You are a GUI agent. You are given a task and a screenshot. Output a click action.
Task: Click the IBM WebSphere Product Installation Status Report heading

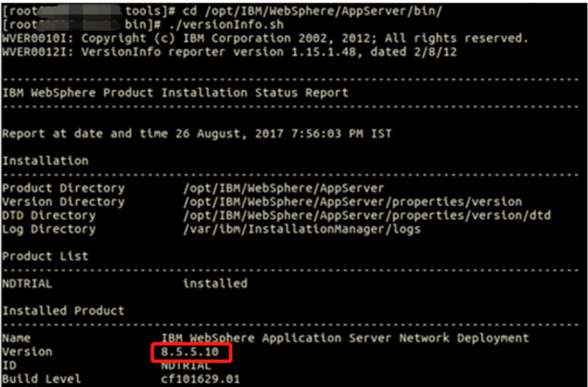(x=175, y=92)
